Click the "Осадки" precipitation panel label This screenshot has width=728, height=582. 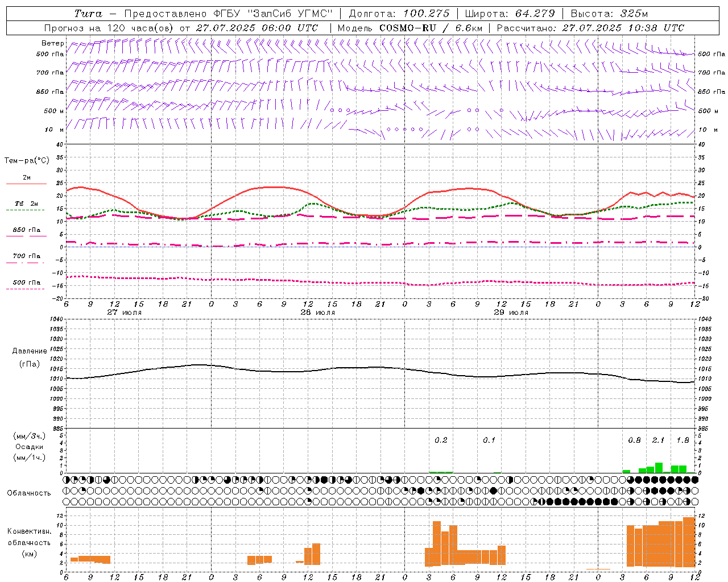point(29,447)
